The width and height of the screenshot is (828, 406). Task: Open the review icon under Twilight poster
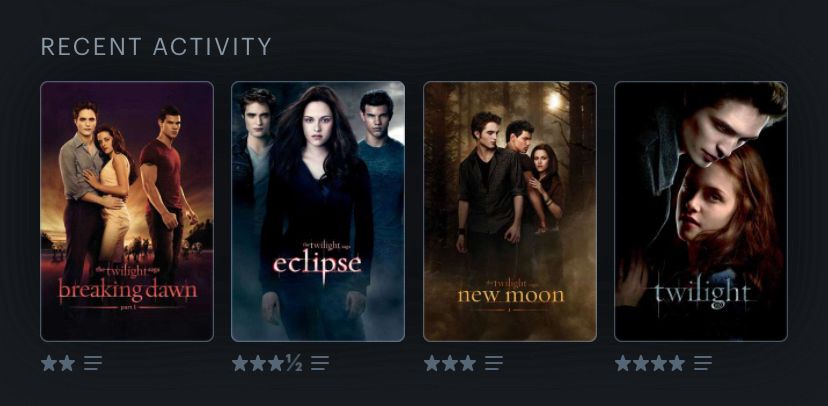[x=703, y=363]
